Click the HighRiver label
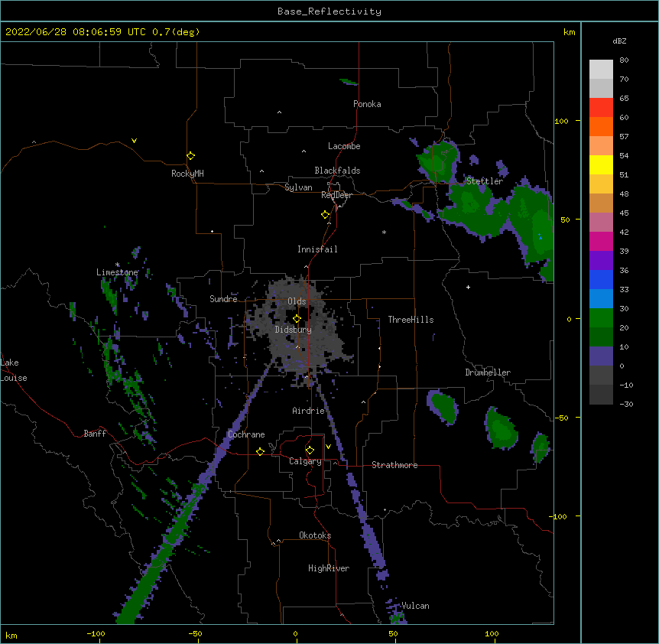This screenshot has width=659, height=644. 329,568
